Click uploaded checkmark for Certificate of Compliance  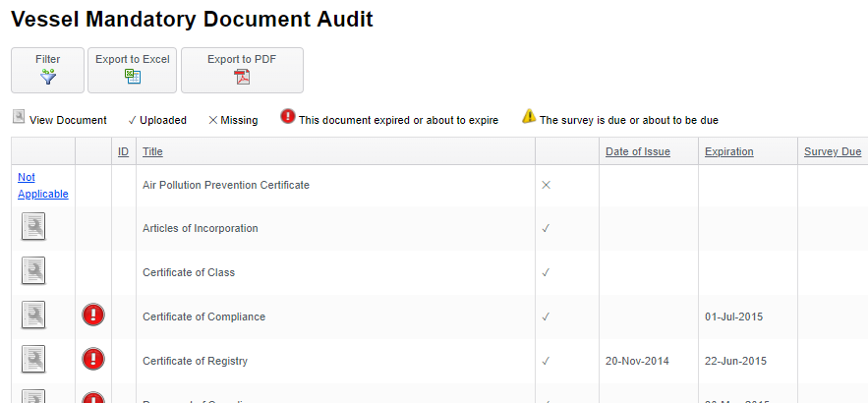pos(546,317)
